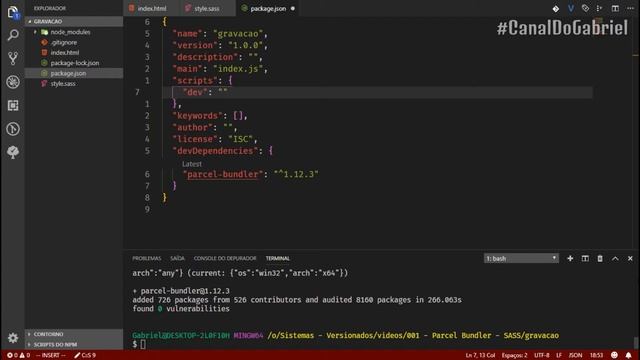The height and width of the screenshot is (360, 640).
Task: Open index.html in the explorer
Action: point(73,53)
